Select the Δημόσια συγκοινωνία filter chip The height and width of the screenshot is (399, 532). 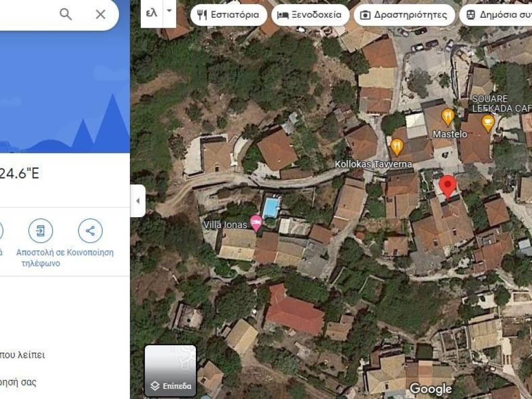coord(496,15)
